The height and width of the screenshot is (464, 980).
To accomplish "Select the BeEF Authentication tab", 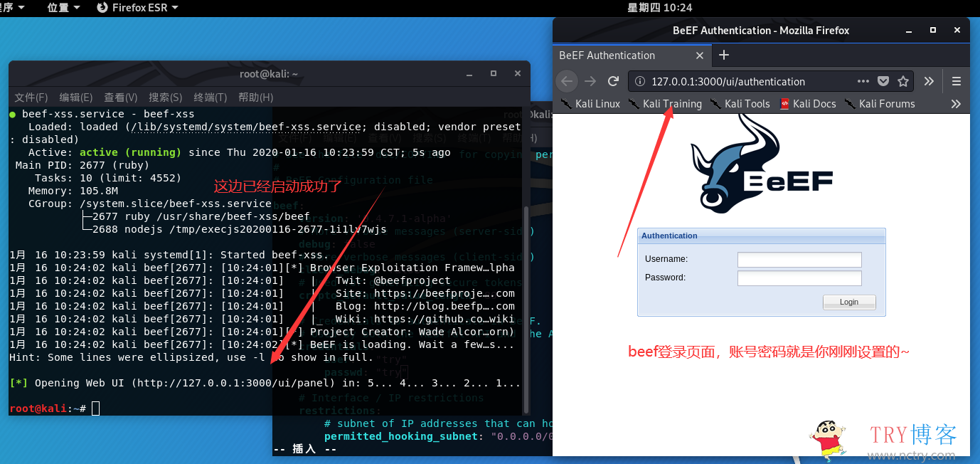I will tap(632, 56).
